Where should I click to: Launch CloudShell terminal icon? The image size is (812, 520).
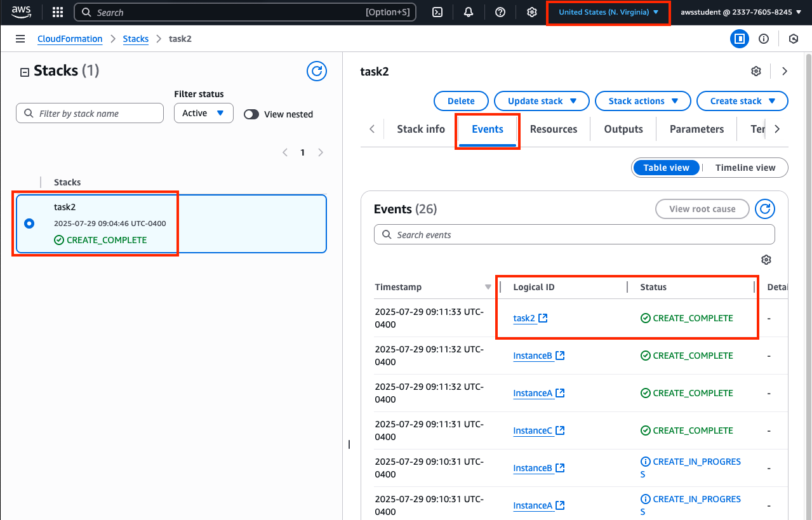(437, 12)
